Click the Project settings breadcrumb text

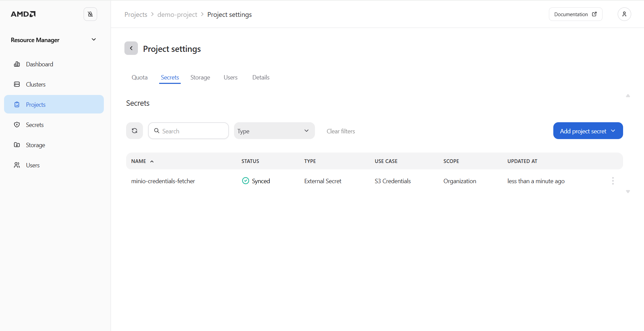pyautogui.click(x=230, y=14)
